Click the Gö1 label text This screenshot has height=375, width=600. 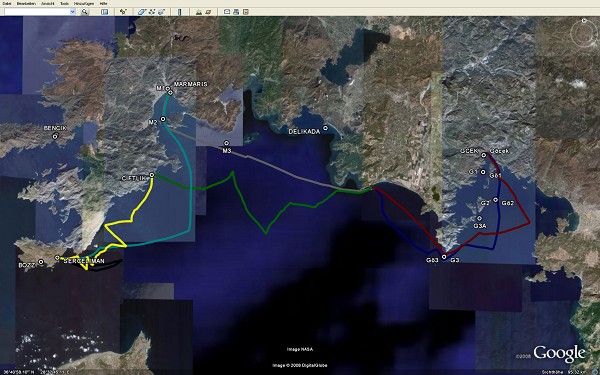click(x=495, y=176)
